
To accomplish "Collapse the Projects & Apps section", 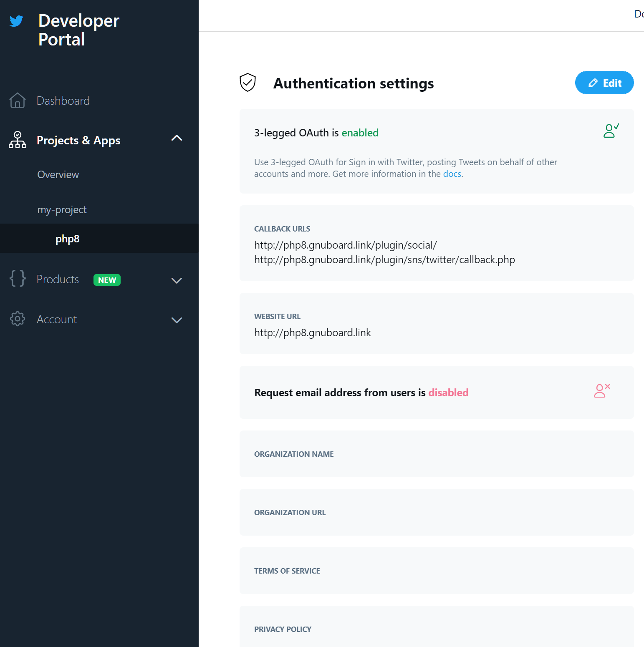I will pos(177,138).
